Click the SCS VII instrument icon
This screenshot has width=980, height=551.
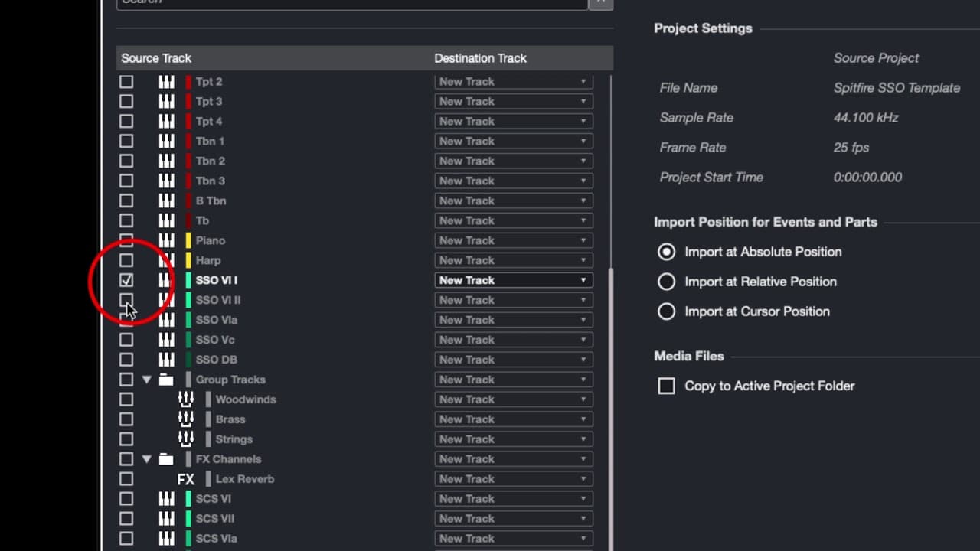pos(166,519)
